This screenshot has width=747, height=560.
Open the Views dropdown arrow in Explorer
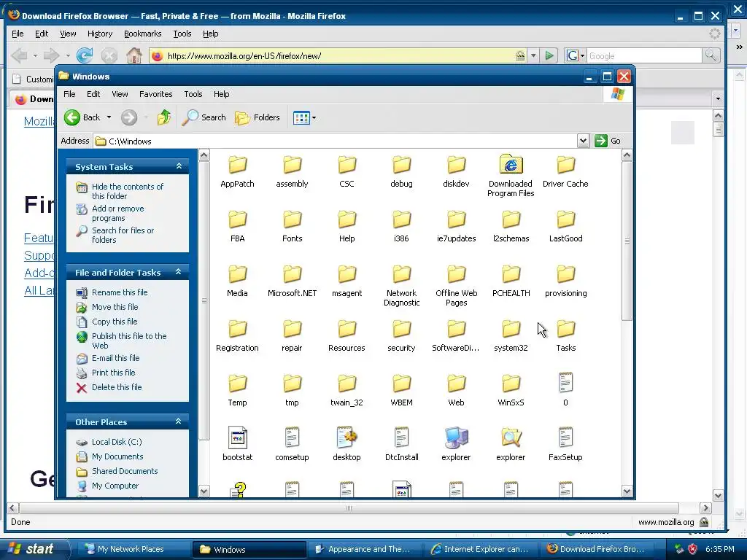(x=314, y=117)
